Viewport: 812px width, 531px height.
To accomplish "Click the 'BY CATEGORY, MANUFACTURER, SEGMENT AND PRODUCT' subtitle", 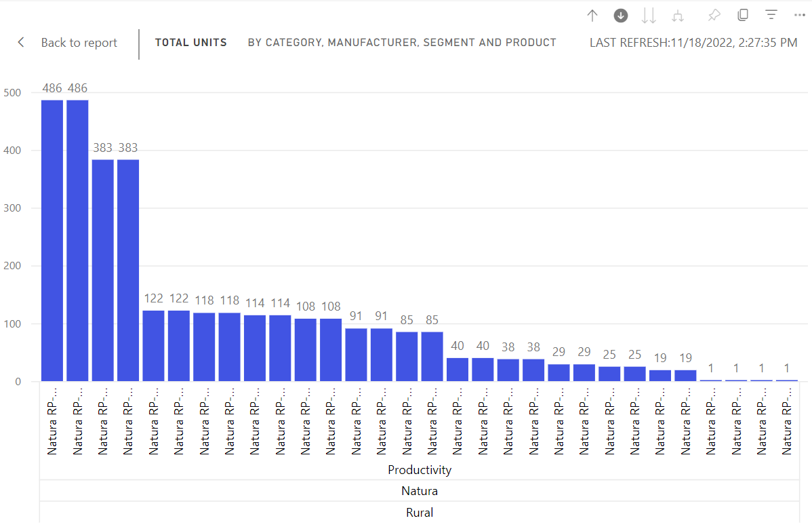I will (402, 43).
